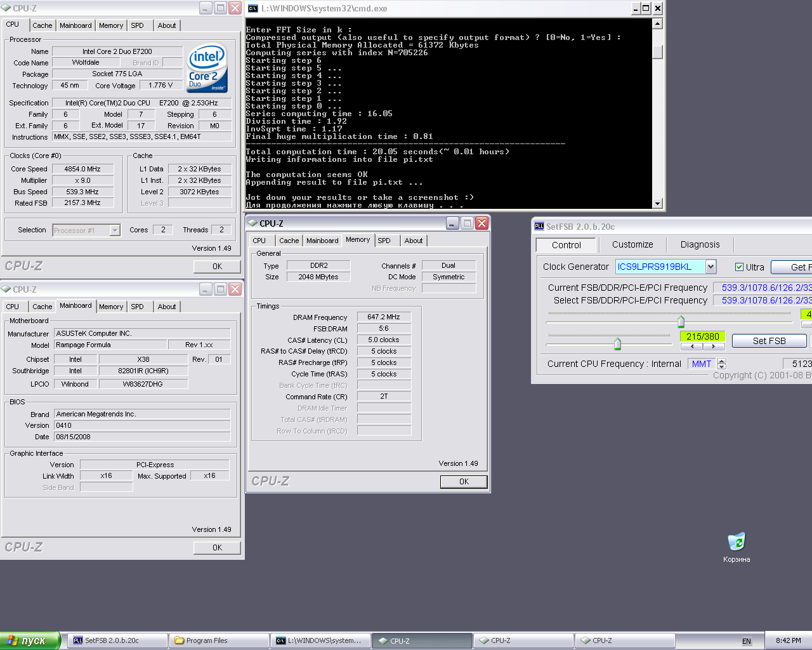Click the Core Speed value 4854.0 MHz
The height and width of the screenshot is (650, 812).
(82, 169)
